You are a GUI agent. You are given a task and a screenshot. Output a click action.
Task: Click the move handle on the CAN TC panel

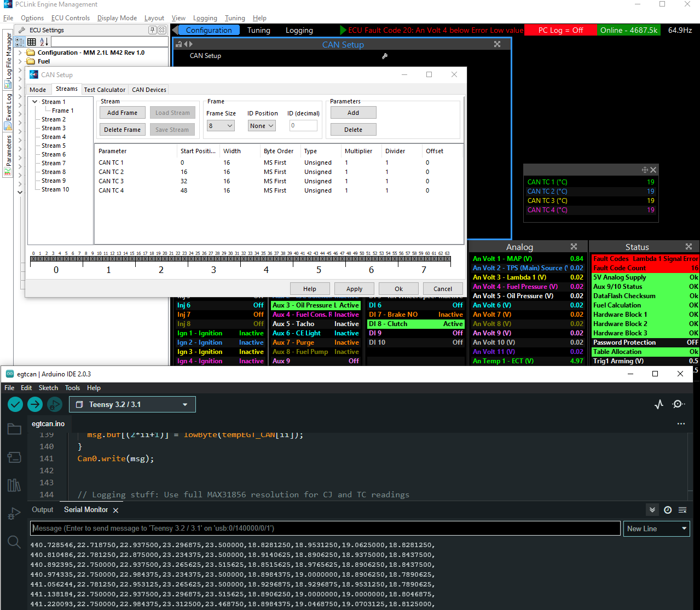coord(645,170)
